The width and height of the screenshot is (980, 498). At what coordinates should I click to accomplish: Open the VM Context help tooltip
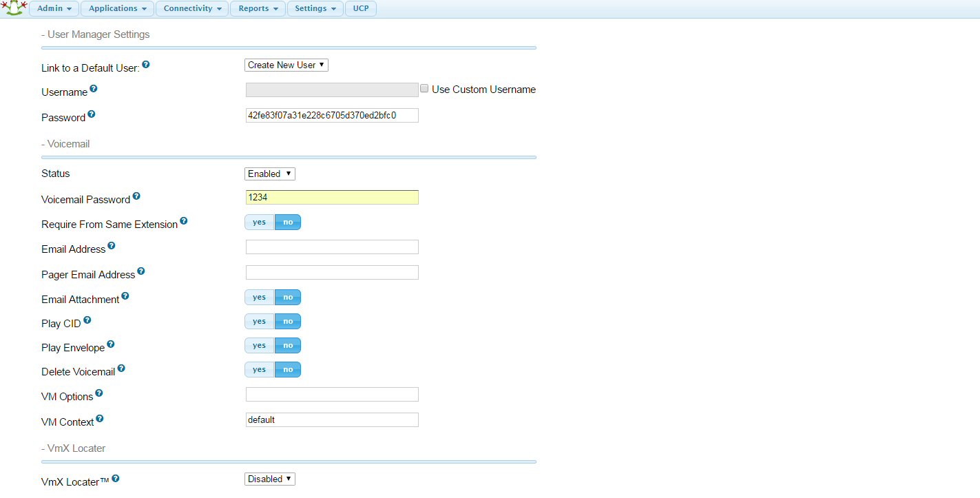pyautogui.click(x=101, y=417)
